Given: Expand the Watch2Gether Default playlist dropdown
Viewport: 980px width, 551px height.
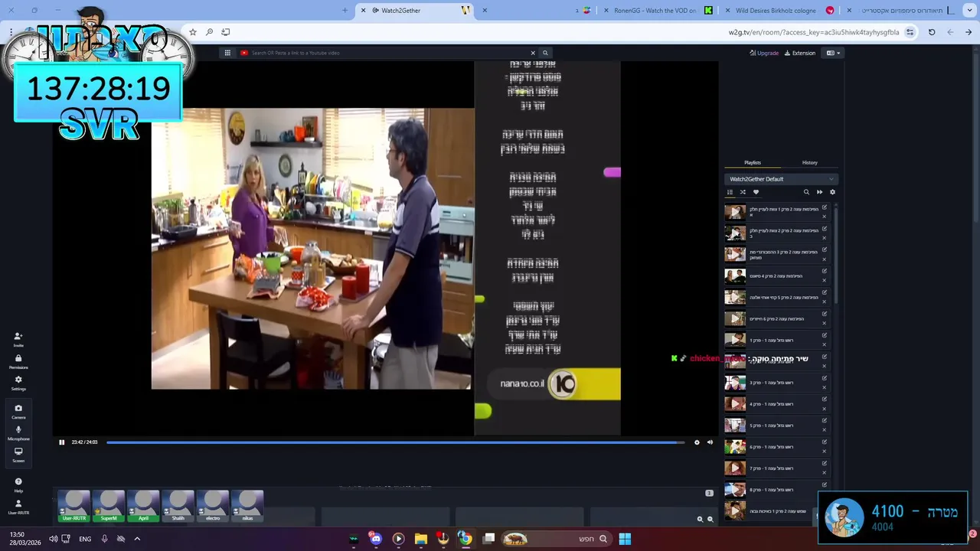Looking at the screenshot, I should click(781, 179).
